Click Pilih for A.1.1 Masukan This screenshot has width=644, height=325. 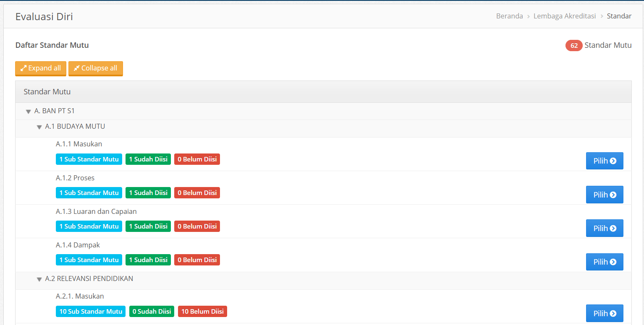tap(605, 161)
